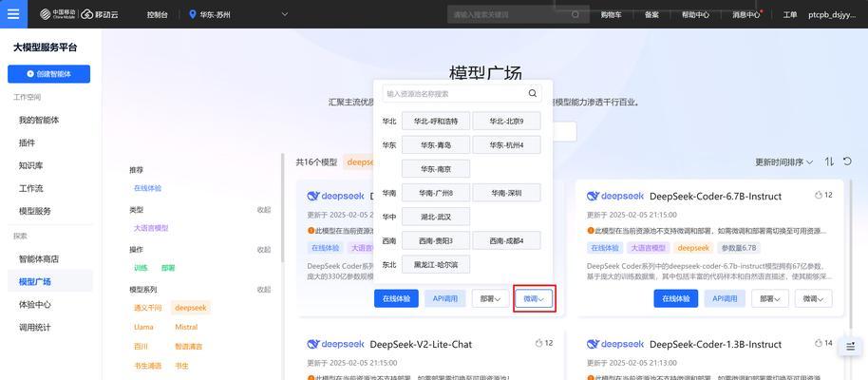Image resolution: width=868 pixels, height=380 pixels.
Task: Expand 部署 dropdown on DeepSeek-Coder-6.7B-Instruct card
Action: pos(770,298)
